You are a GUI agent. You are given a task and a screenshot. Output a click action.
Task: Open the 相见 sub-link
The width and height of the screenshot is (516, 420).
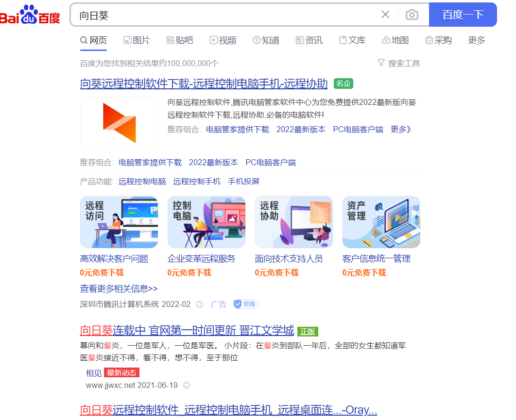pyautogui.click(x=94, y=373)
